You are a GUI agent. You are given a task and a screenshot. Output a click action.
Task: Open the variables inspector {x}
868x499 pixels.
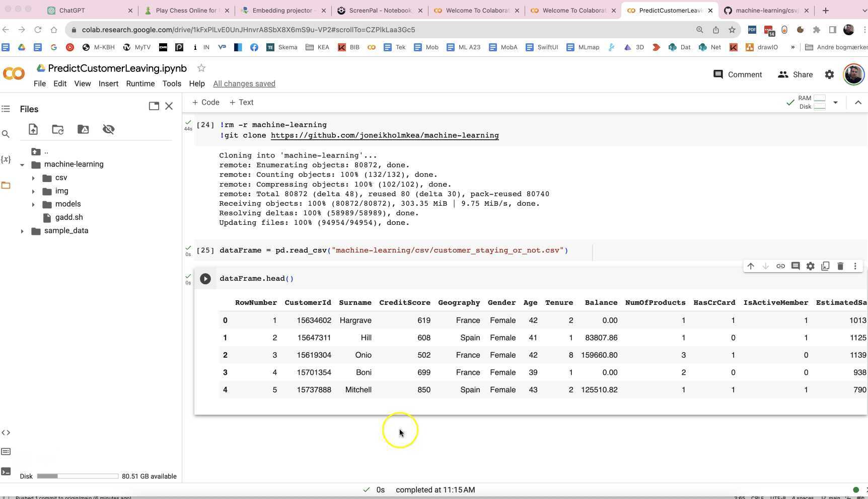[6, 159]
